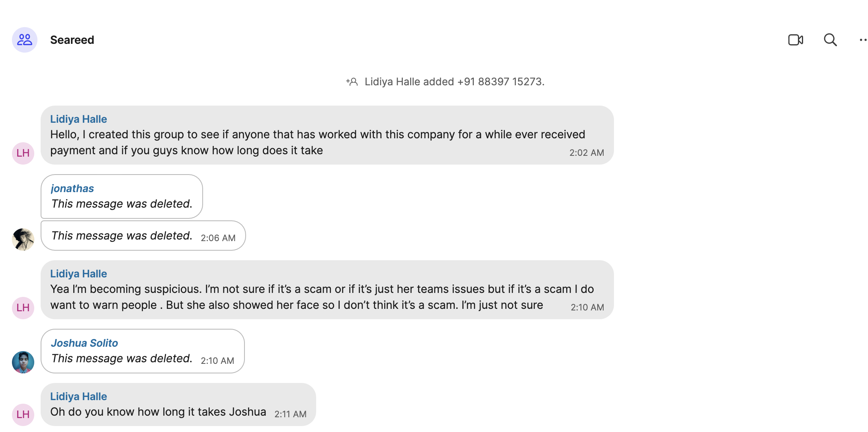Click the Seareed group avatar icon
The image size is (868, 432).
pos(25,40)
